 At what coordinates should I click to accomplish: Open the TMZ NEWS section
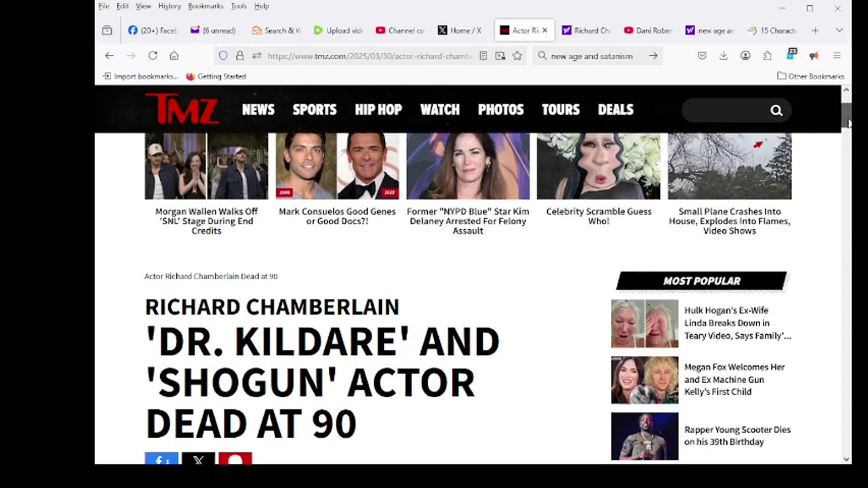click(258, 110)
